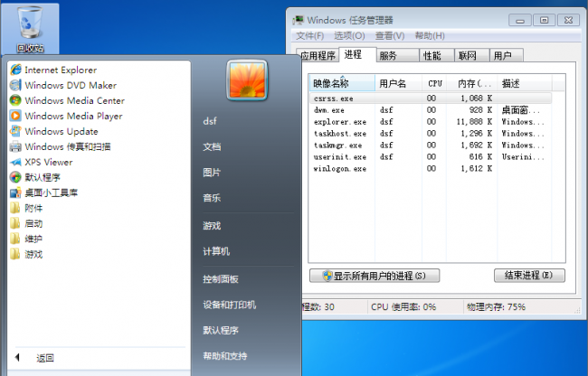The width and height of the screenshot is (588, 376).
Task: Switch to the 应用程序 tab
Action: click(x=318, y=55)
